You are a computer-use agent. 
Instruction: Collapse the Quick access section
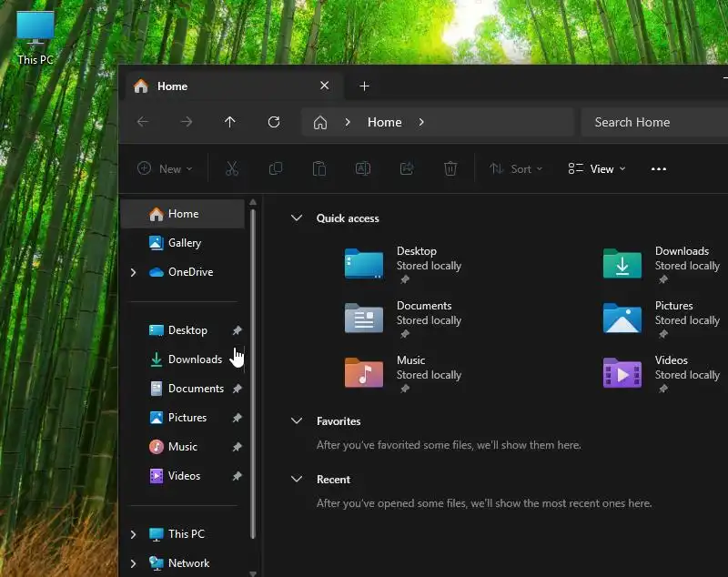click(x=297, y=218)
